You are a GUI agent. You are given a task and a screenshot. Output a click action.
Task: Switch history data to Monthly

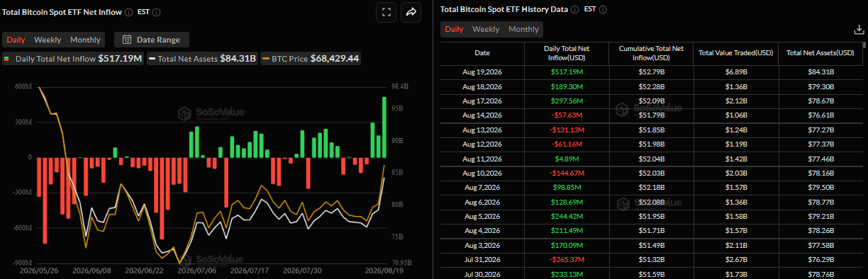(x=523, y=29)
